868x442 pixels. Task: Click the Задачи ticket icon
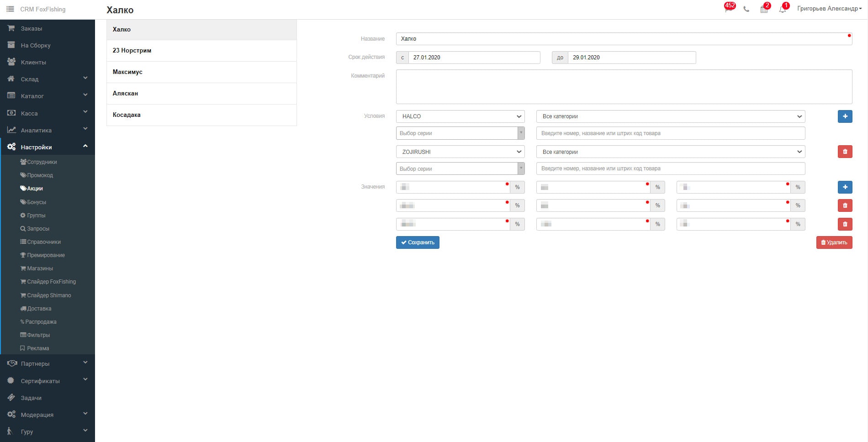[11, 398]
